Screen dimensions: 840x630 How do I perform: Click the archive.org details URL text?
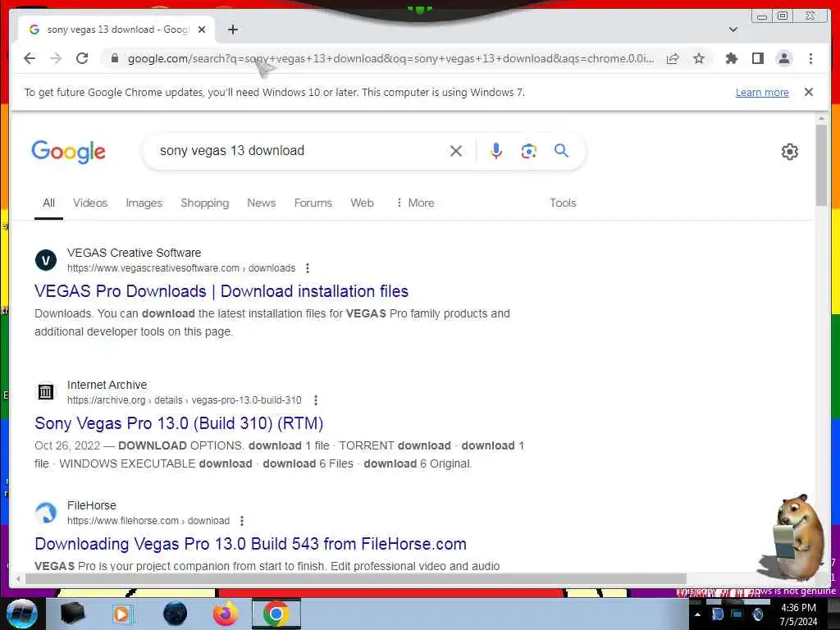click(185, 400)
